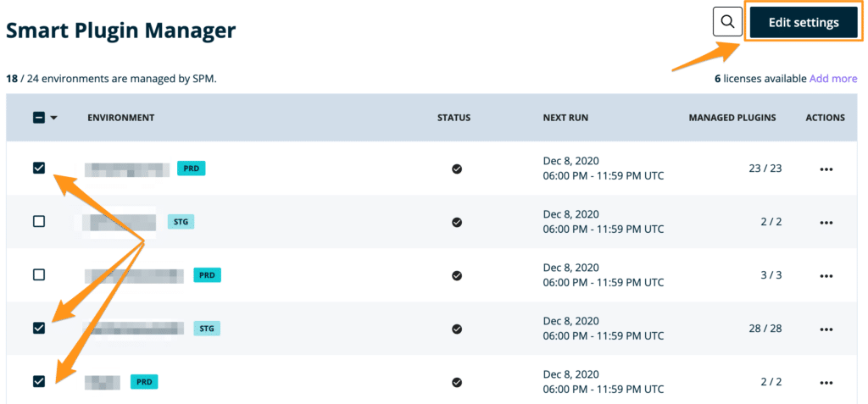
Task: Click the search magnifier icon
Action: (727, 22)
